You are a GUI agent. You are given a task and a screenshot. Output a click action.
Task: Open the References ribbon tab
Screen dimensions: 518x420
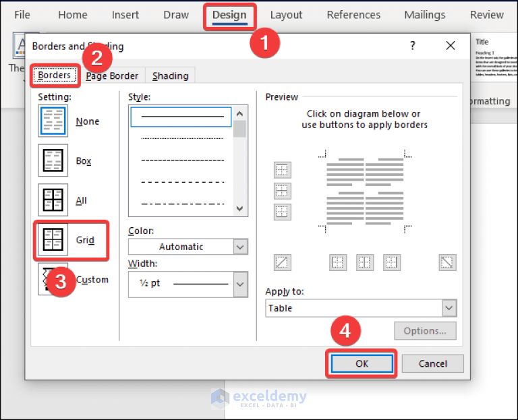point(353,15)
